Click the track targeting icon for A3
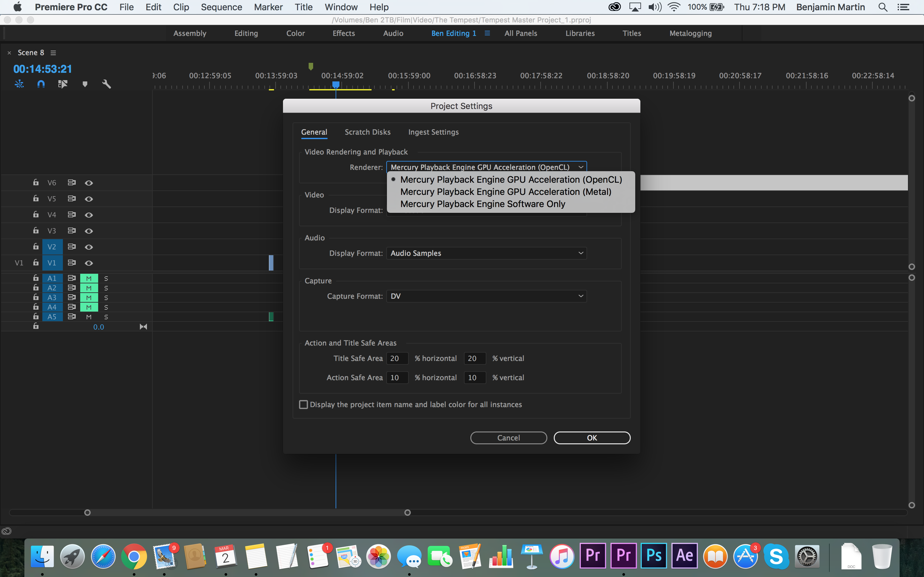The height and width of the screenshot is (577, 924). pos(52,298)
